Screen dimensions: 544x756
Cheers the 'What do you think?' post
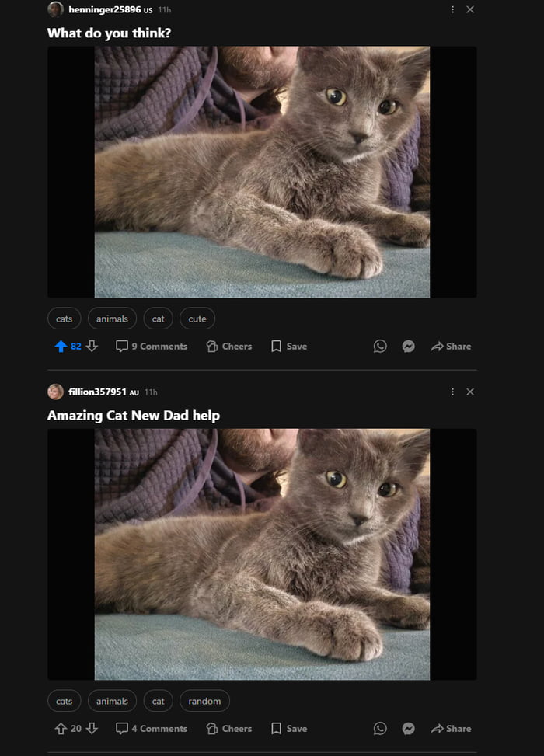coord(228,347)
